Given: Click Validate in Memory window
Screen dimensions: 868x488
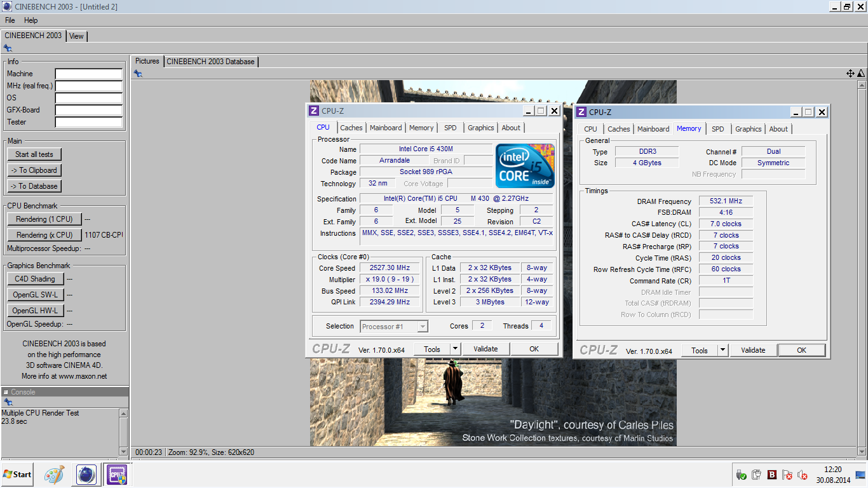Looking at the screenshot, I should (753, 350).
